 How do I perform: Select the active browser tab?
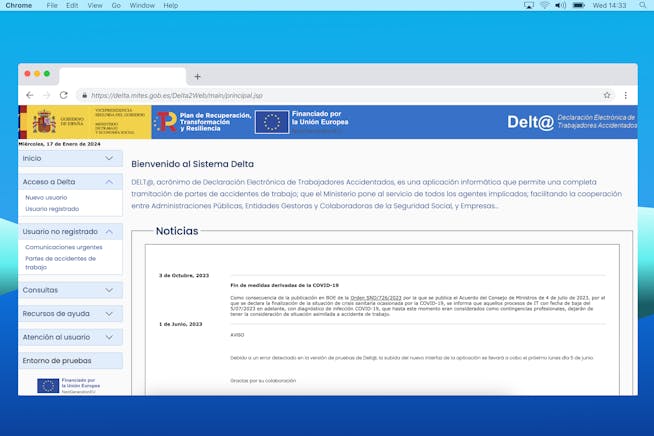(123, 76)
